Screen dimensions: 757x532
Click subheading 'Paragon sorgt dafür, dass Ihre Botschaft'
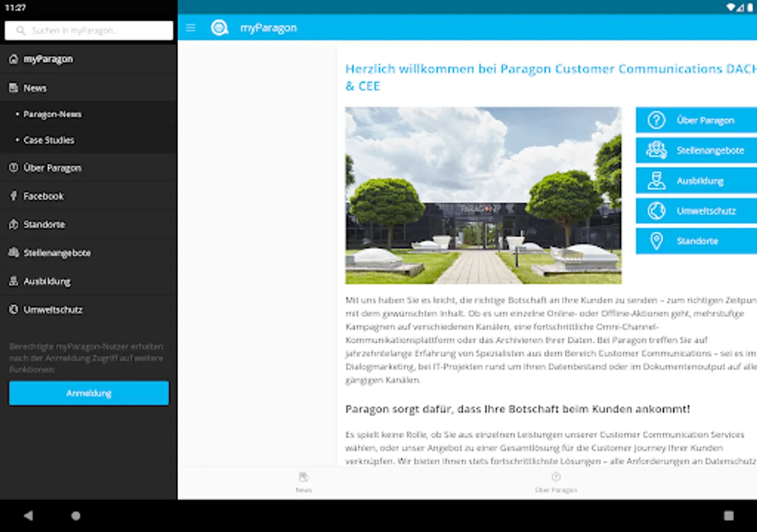[517, 409]
